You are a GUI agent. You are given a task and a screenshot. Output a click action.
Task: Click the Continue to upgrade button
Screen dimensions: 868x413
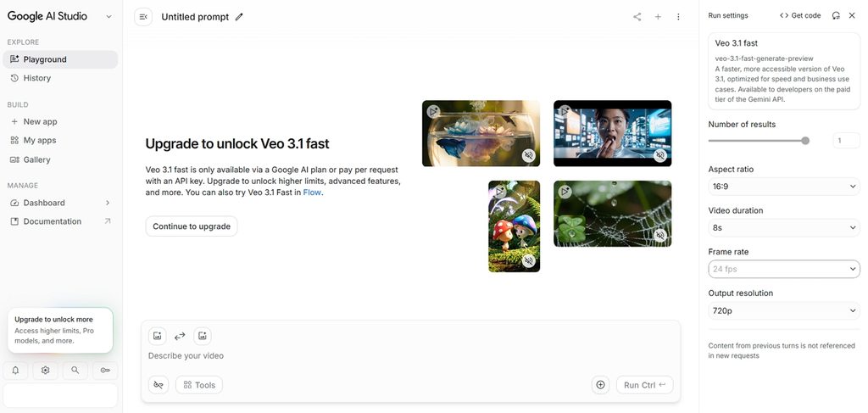click(192, 226)
